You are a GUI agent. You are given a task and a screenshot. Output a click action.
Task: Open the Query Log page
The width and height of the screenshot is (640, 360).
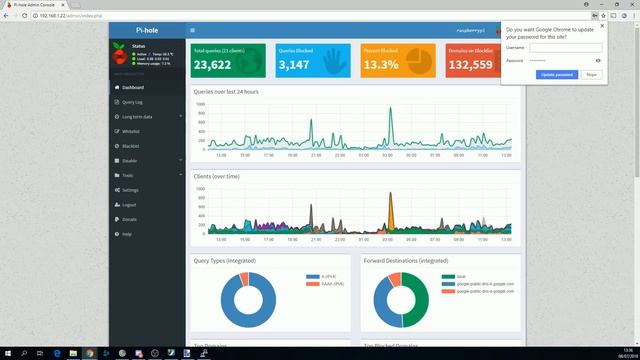tap(147, 102)
